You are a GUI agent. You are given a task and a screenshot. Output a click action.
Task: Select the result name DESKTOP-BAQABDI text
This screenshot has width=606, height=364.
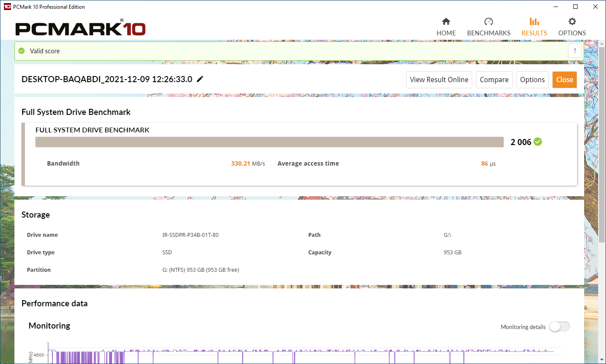(107, 79)
